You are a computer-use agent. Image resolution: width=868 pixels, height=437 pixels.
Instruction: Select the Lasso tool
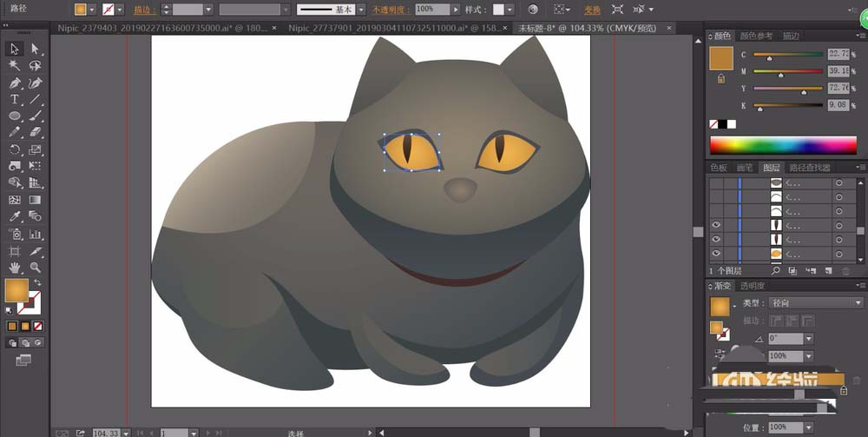(35, 66)
